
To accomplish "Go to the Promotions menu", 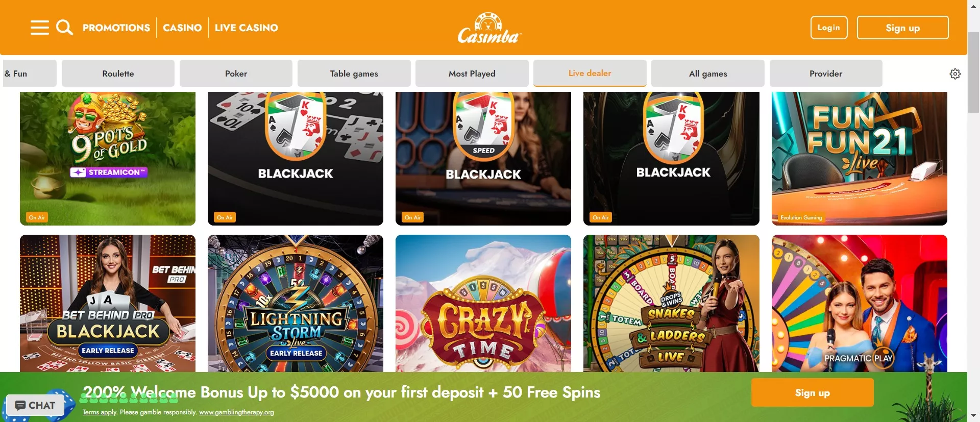I will click(116, 28).
